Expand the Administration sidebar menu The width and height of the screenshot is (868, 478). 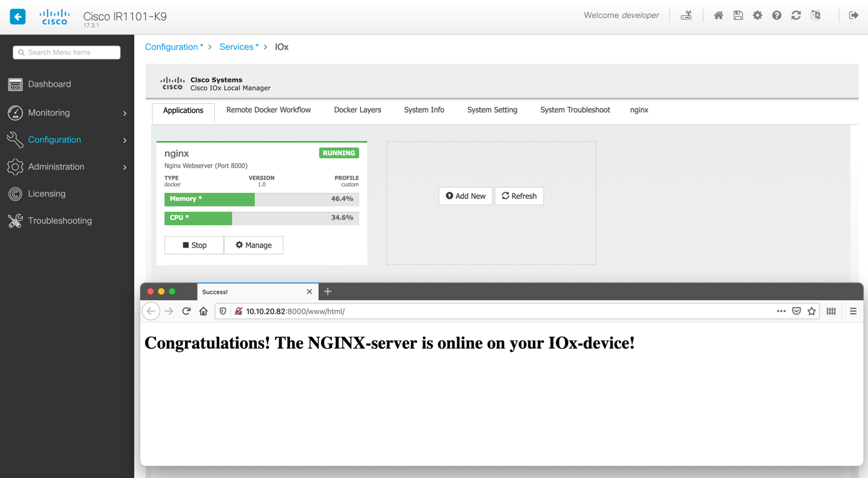(67, 167)
